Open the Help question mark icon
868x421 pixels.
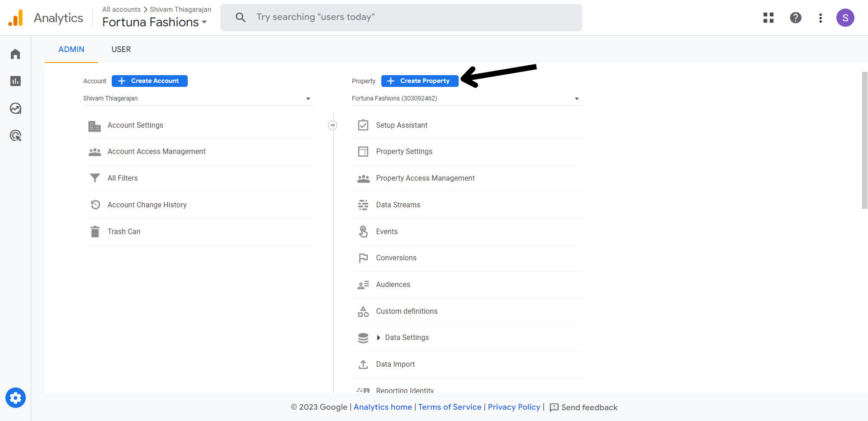click(x=795, y=18)
